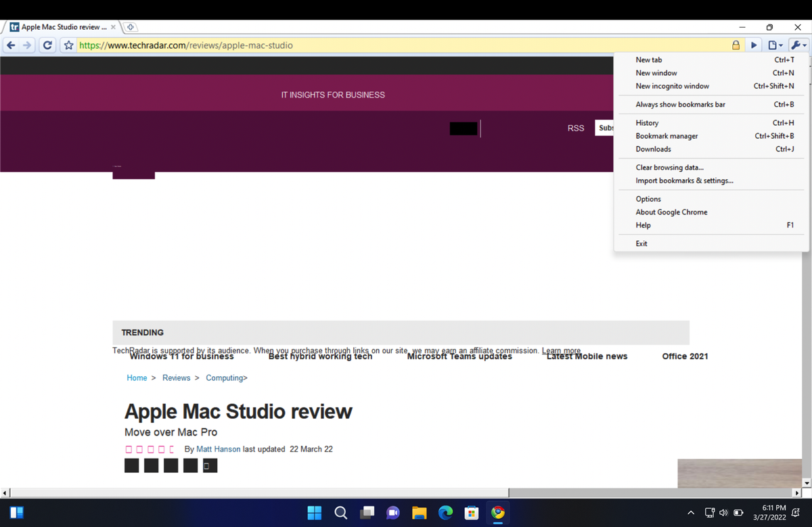Click the network tray icon

click(x=710, y=512)
